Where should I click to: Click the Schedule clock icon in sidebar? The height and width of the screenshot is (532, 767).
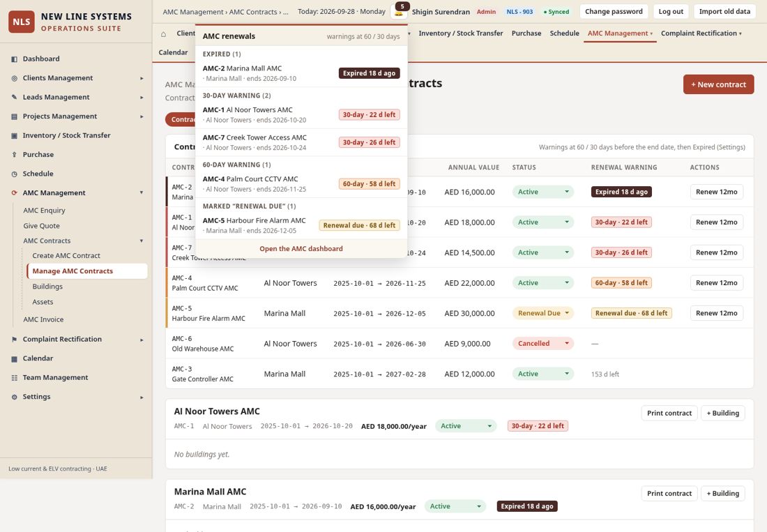[x=14, y=174]
